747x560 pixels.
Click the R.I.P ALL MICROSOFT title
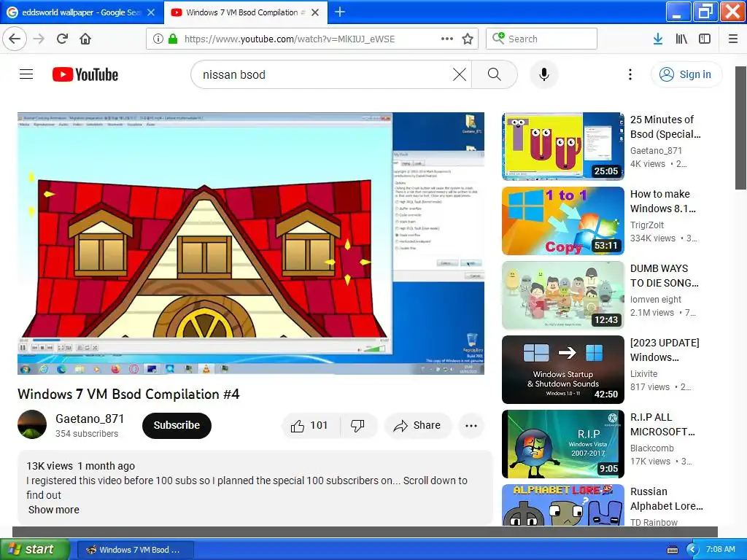tap(662, 424)
